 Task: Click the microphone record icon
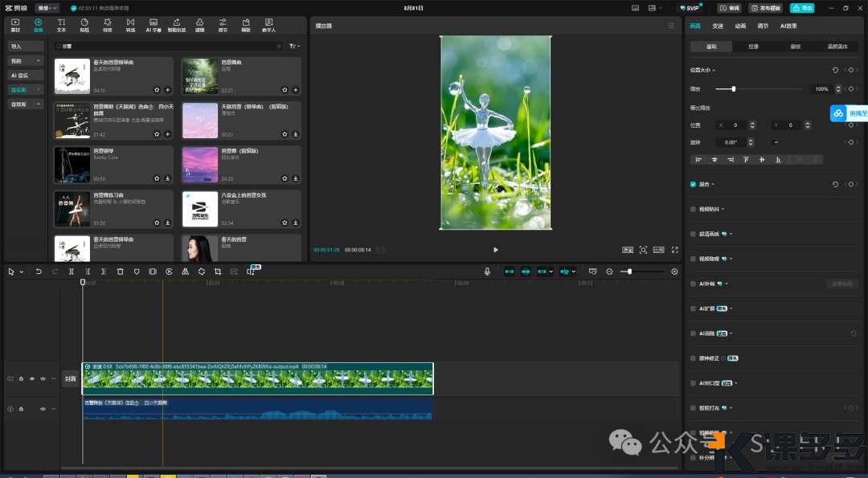(x=487, y=272)
